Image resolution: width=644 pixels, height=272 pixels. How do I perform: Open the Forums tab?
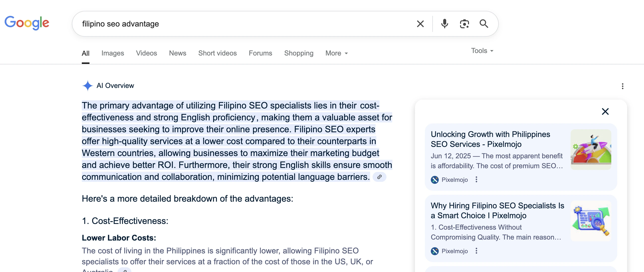click(261, 53)
